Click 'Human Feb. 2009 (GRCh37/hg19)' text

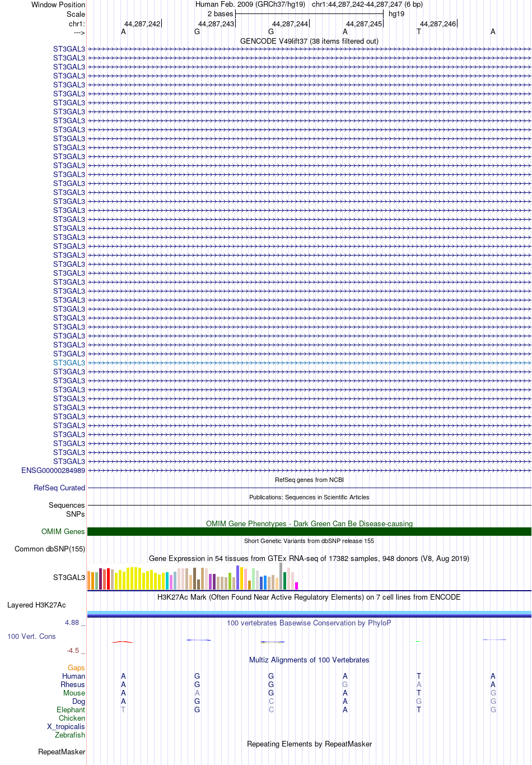coord(250,4)
